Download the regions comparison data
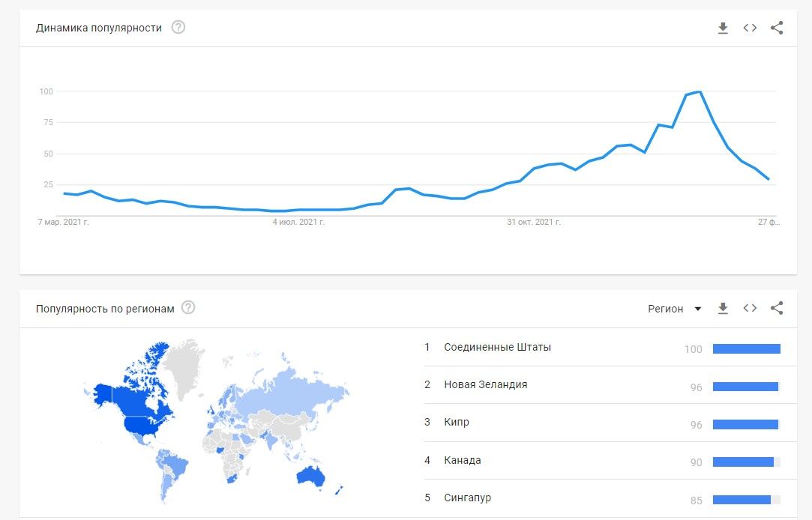The image size is (812, 520). point(723,308)
